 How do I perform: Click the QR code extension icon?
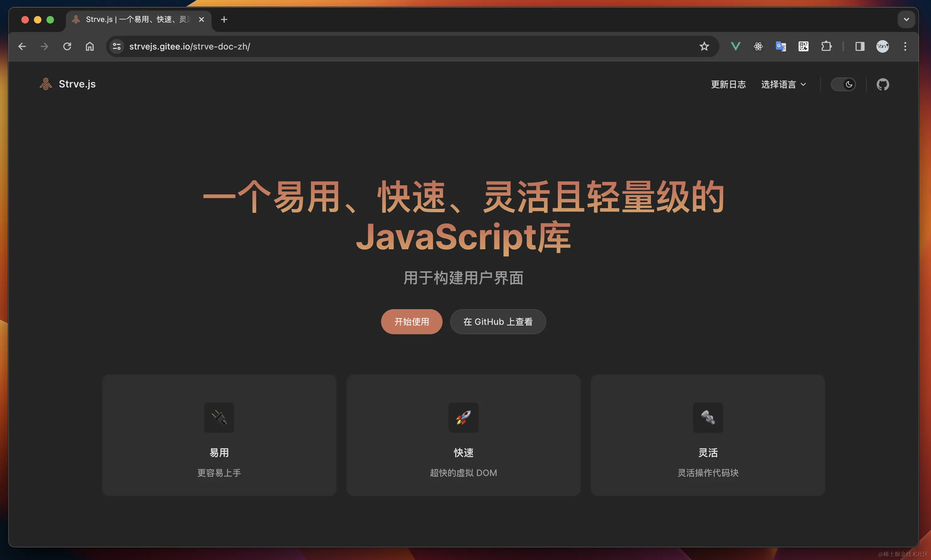(803, 46)
